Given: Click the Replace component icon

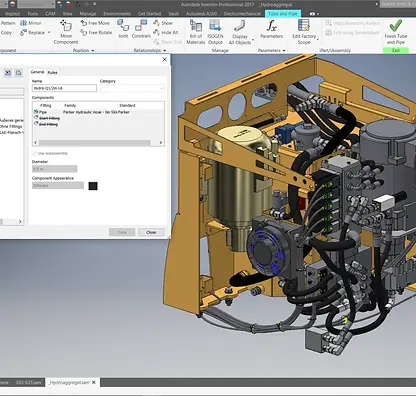Looking at the screenshot, I should pyautogui.click(x=24, y=32).
